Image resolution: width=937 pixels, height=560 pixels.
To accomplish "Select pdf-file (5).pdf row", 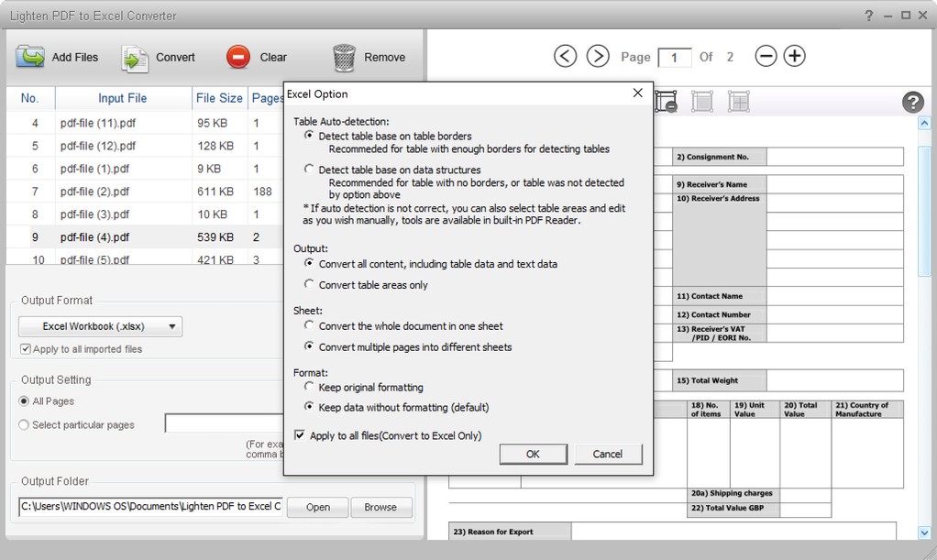I will 145,258.
